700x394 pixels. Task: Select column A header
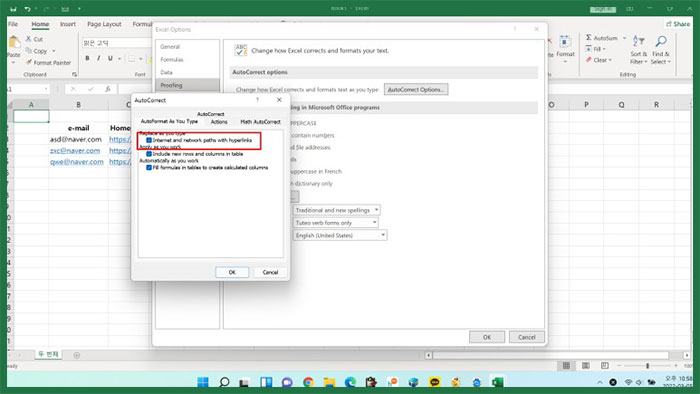pyautogui.click(x=31, y=105)
